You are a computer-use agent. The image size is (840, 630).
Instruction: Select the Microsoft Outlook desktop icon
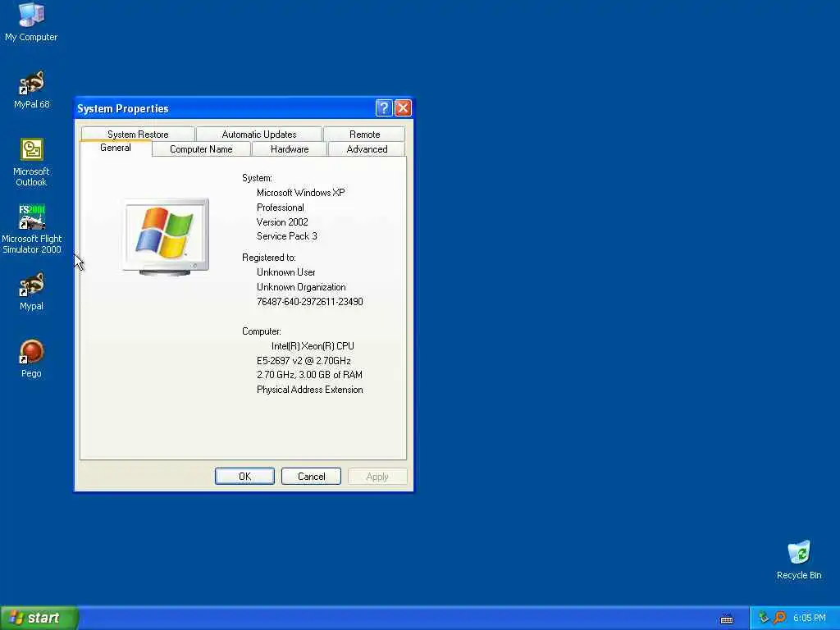(x=31, y=162)
